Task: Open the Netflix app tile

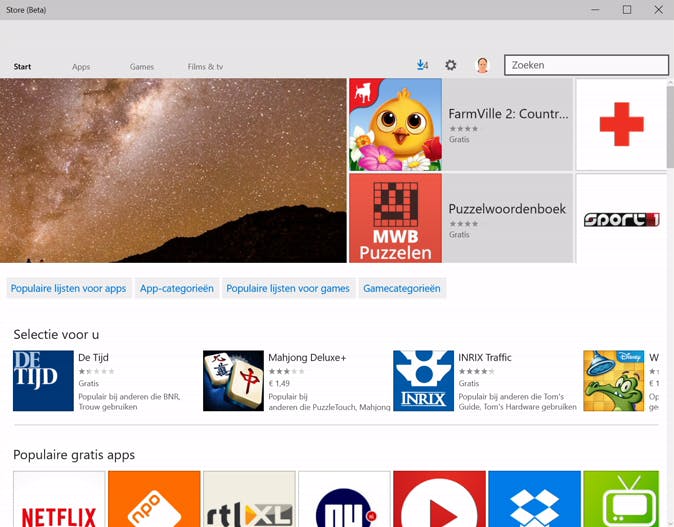Action: point(59,499)
